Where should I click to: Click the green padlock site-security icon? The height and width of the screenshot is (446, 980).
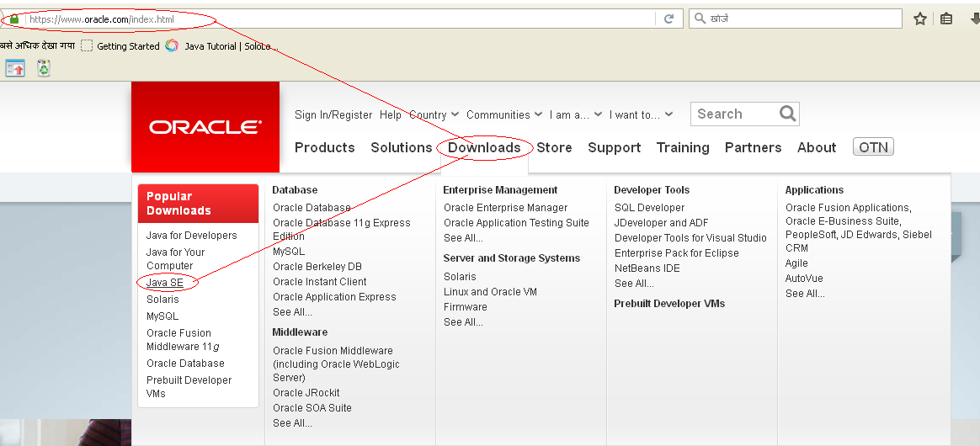pos(14,19)
